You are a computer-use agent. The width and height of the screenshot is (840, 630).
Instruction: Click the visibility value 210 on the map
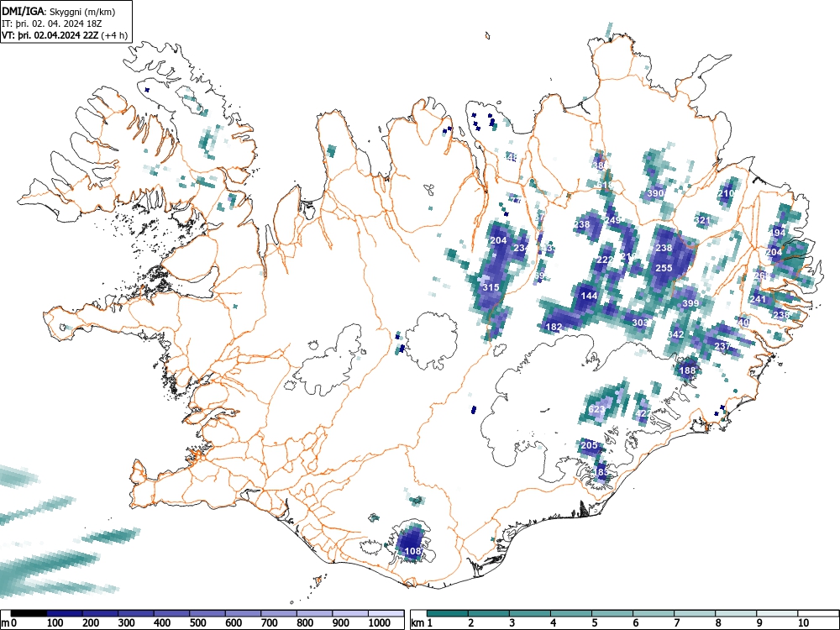tap(727, 193)
